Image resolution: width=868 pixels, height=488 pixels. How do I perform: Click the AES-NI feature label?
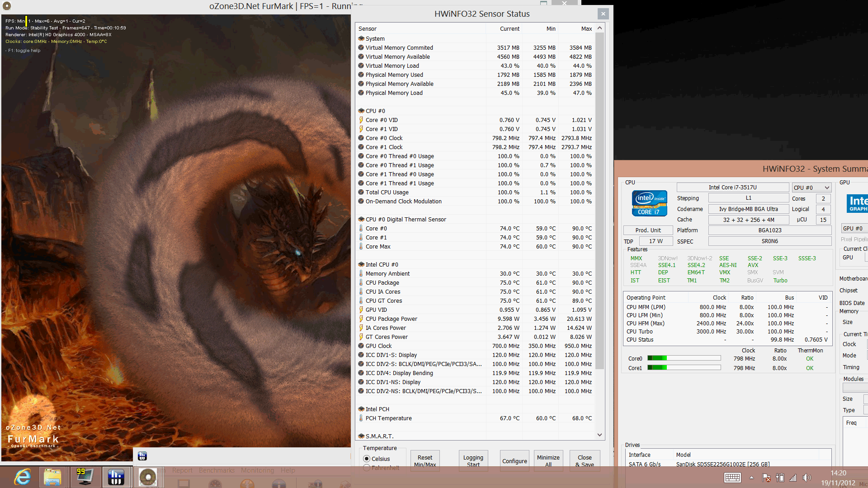point(728,265)
